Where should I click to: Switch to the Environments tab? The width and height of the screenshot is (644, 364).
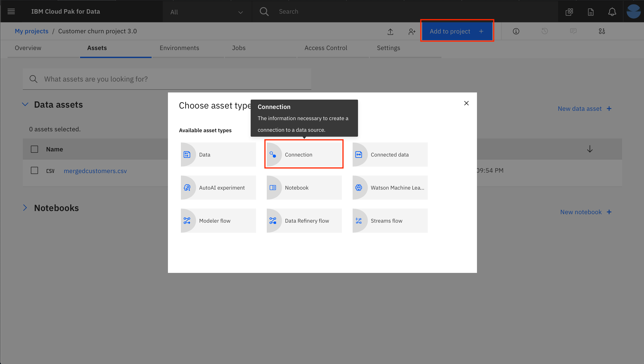coord(179,48)
